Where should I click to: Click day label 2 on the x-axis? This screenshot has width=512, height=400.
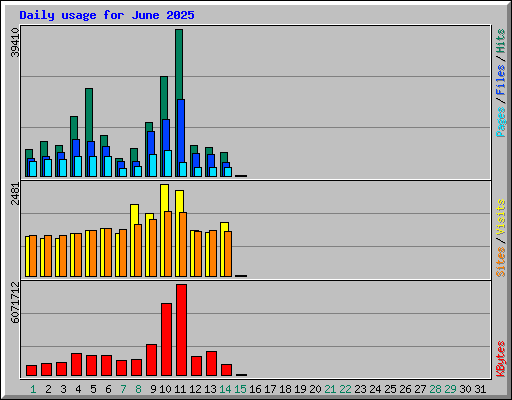pos(48,389)
